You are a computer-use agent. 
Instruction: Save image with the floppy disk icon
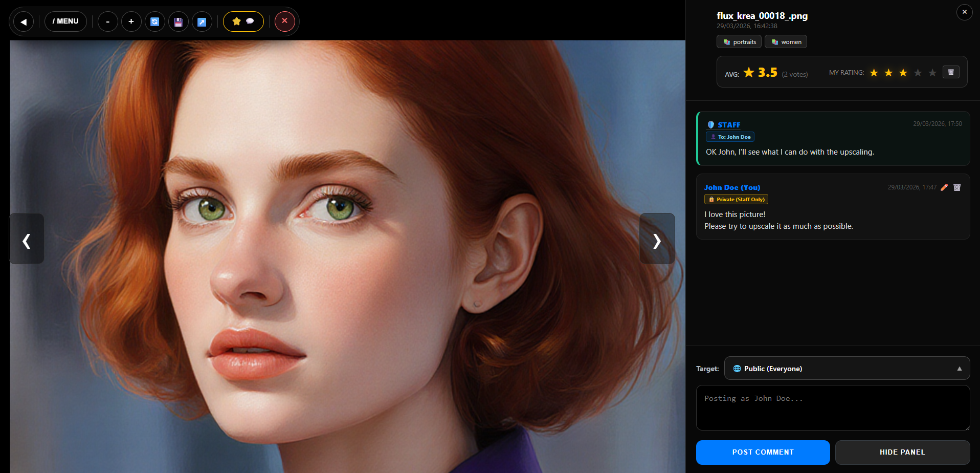coord(178,21)
